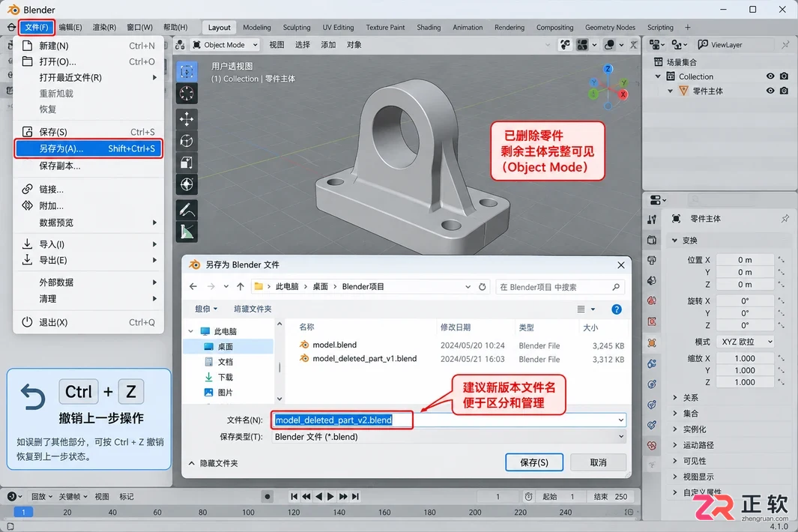798x532 pixels.
Task: Click the 保存 button in dialog
Action: click(x=534, y=462)
